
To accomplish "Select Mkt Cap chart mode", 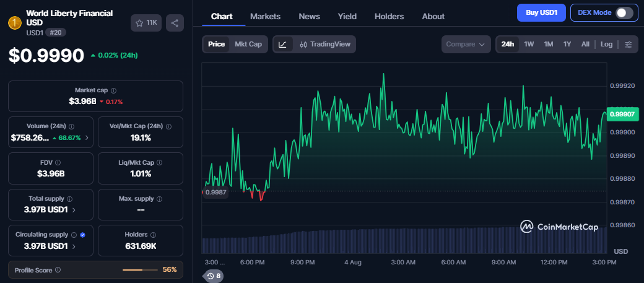I will [x=248, y=45].
